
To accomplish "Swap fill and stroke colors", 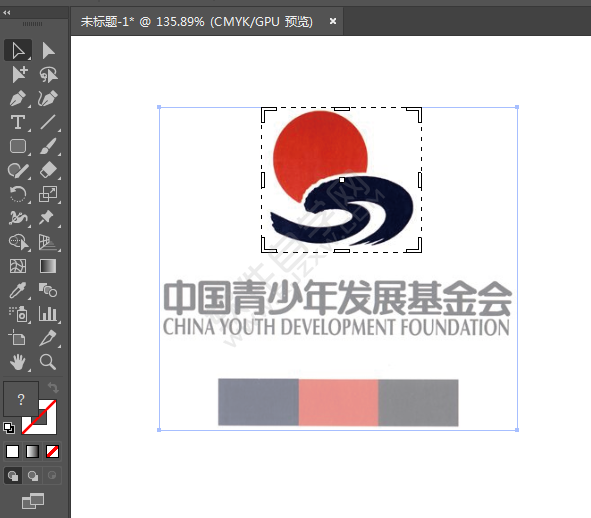I will pyautogui.click(x=53, y=387).
